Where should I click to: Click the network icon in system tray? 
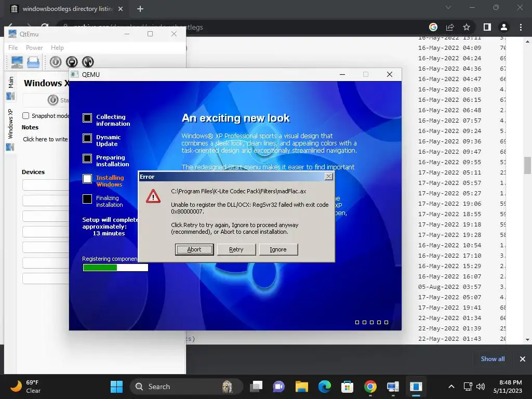(468, 387)
